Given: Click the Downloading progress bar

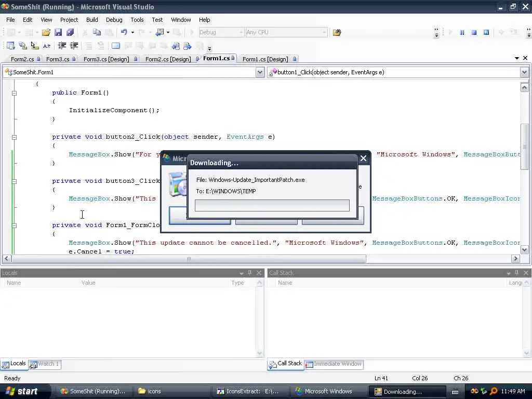Looking at the screenshot, I should [x=272, y=205].
